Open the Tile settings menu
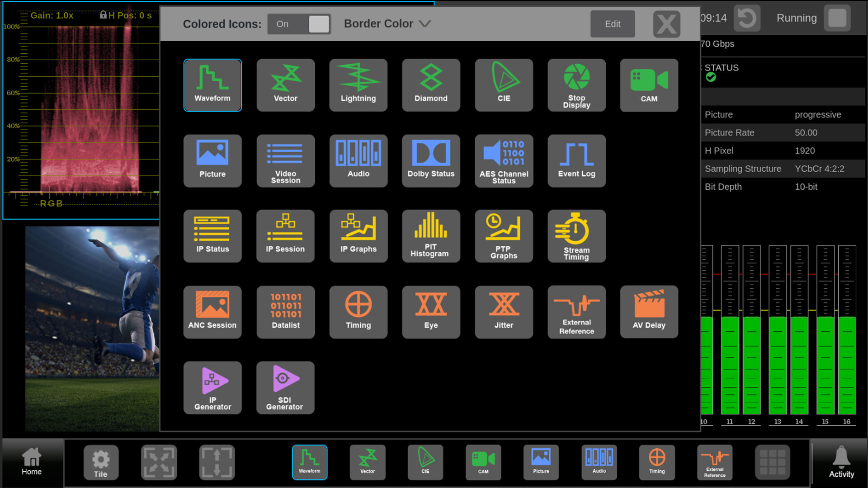The width and height of the screenshot is (868, 488). (x=101, y=462)
